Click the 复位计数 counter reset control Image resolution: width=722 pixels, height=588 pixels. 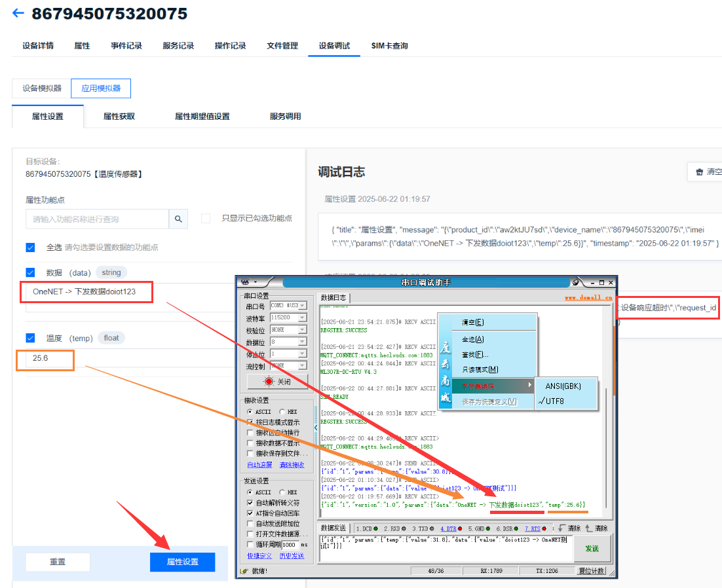(591, 570)
